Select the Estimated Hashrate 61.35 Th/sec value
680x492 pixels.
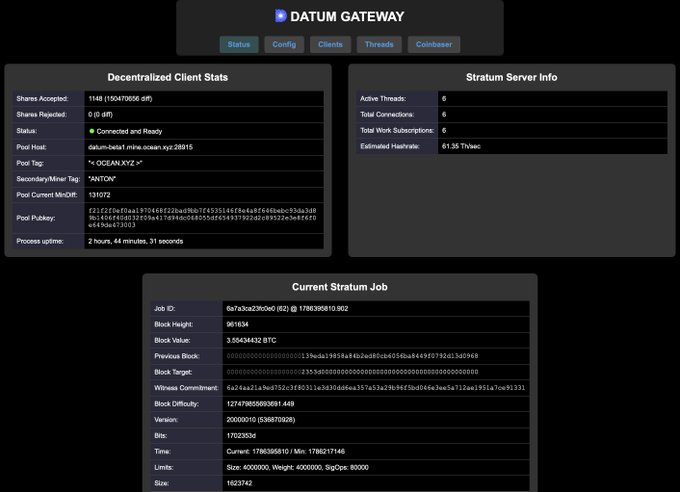click(x=461, y=146)
